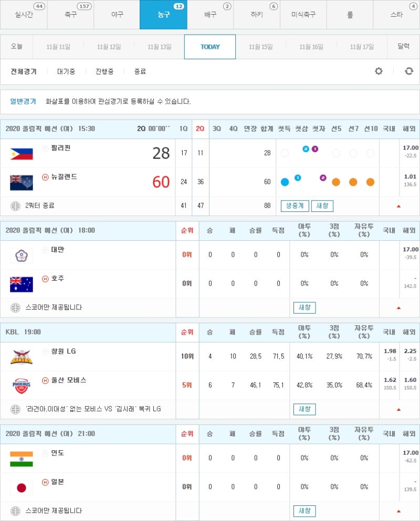The width and height of the screenshot is (420, 521).
Task: Go to date 11월 15일
Action: tap(261, 47)
